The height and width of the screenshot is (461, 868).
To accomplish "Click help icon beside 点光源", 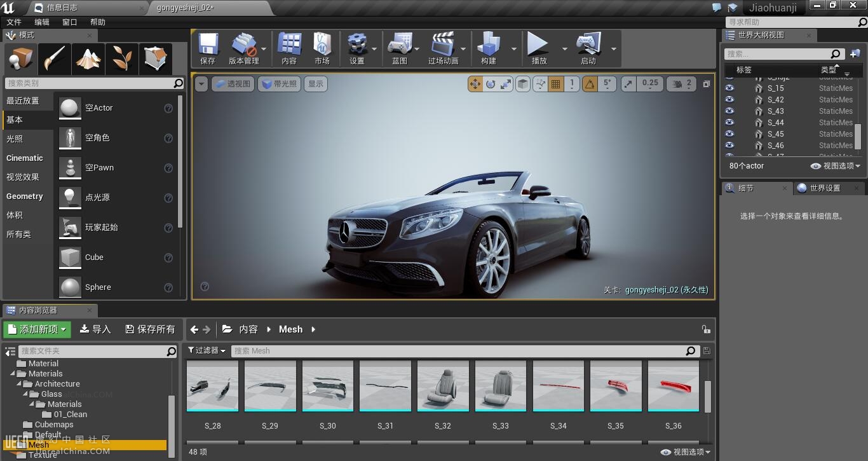I will 168,198.
